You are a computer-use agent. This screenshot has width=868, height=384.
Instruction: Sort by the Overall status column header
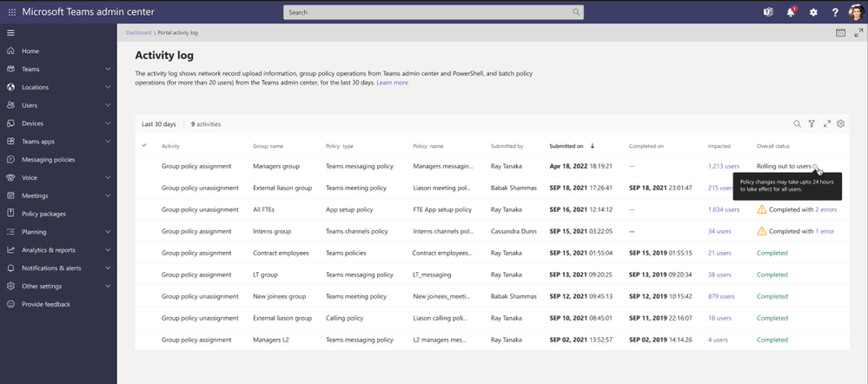[x=773, y=146]
